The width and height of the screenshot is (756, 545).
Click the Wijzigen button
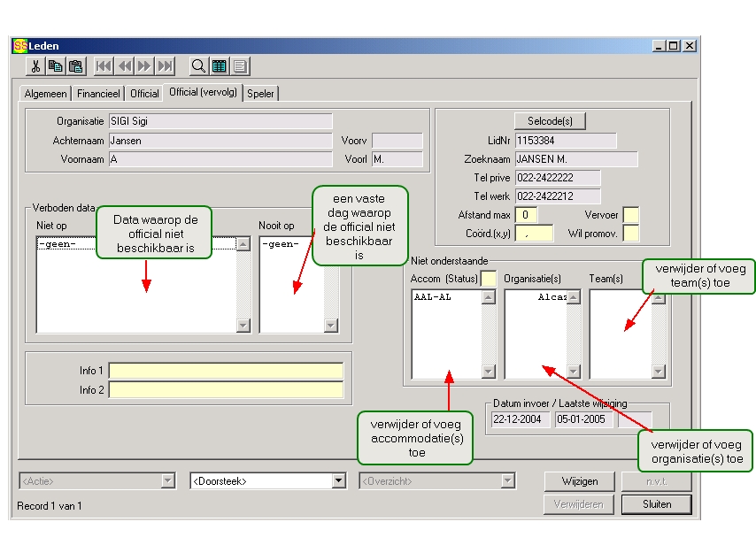[x=580, y=481]
